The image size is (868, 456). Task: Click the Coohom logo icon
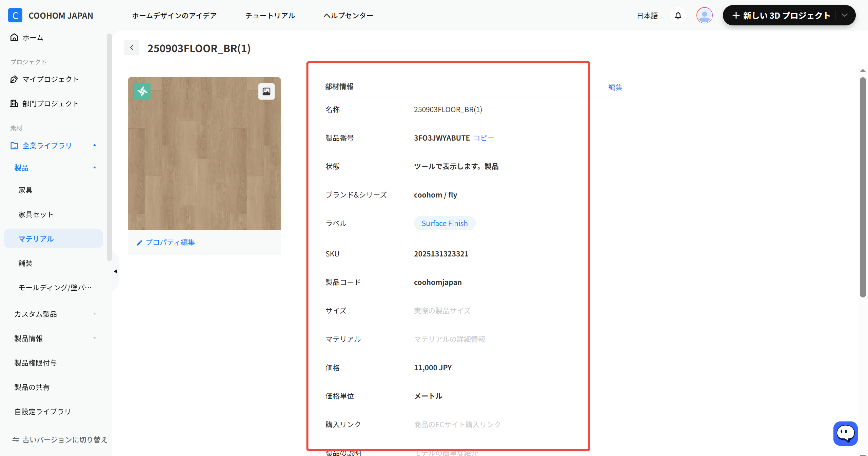[x=15, y=16]
